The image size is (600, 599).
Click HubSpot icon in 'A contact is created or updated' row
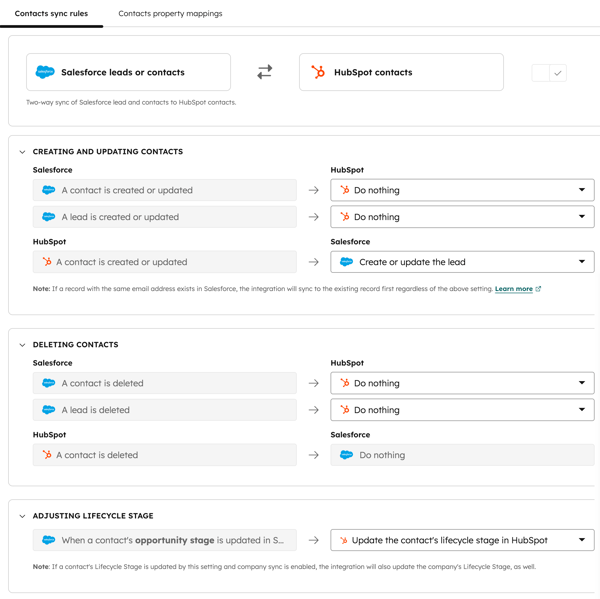click(x=47, y=262)
